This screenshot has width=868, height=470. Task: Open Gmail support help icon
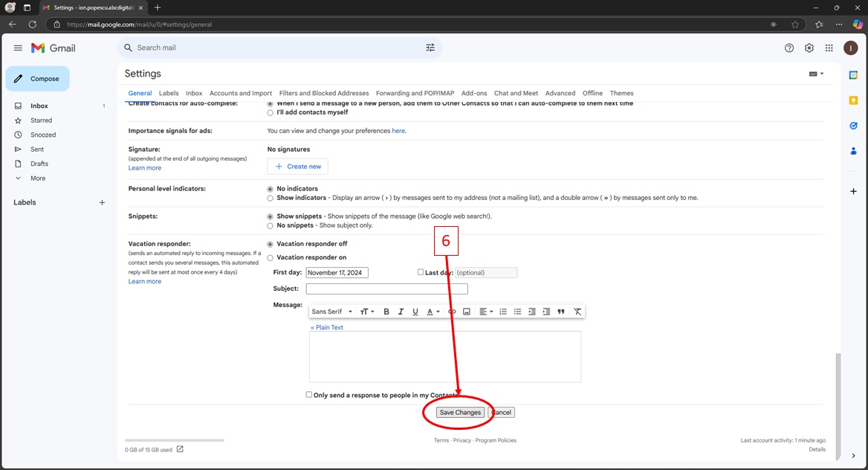789,48
